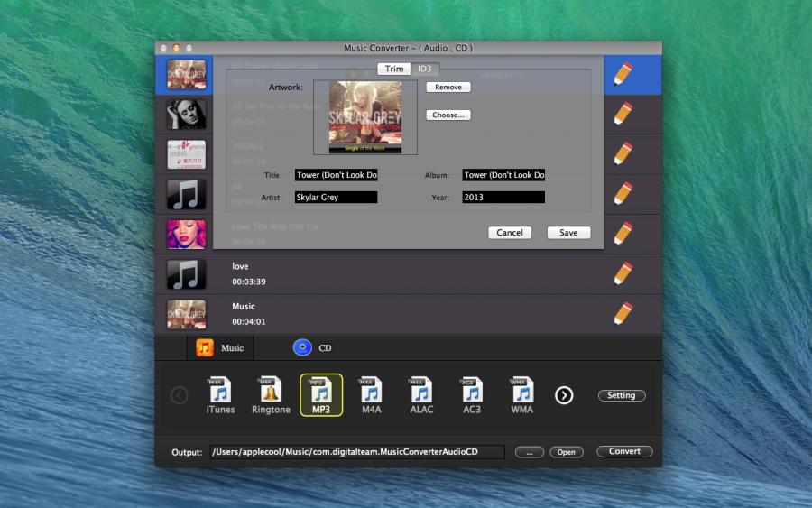The image size is (812, 508).
Task: Click the Title text field
Action: [337, 175]
